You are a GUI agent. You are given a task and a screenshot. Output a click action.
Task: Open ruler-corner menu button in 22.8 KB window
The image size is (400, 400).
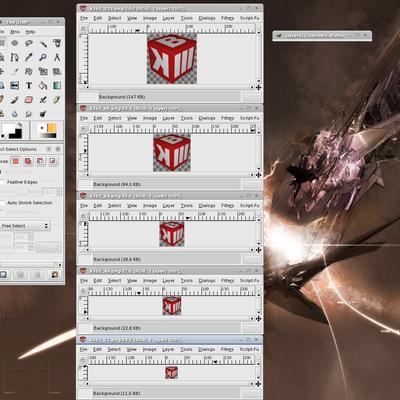coord(84,291)
